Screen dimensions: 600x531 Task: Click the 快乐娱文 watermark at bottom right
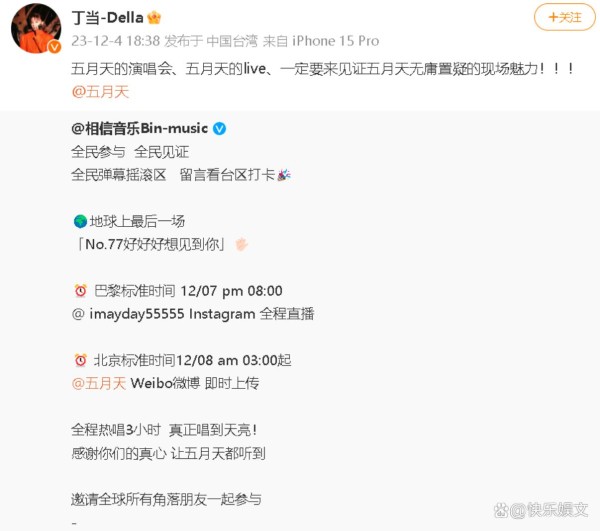pyautogui.click(x=541, y=510)
